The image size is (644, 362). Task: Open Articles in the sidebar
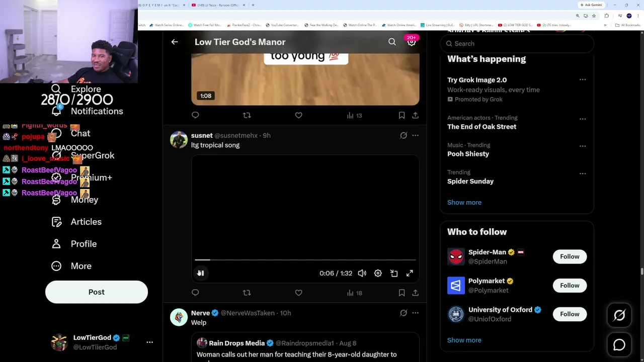click(x=76, y=222)
